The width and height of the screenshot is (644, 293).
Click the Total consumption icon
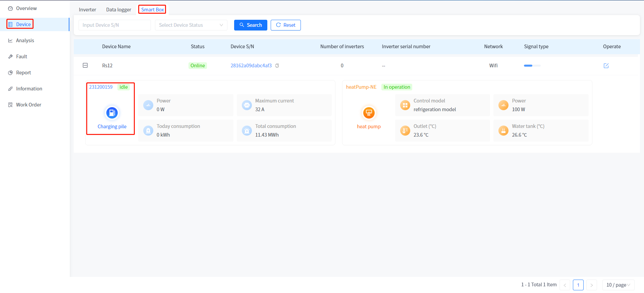pyautogui.click(x=247, y=131)
